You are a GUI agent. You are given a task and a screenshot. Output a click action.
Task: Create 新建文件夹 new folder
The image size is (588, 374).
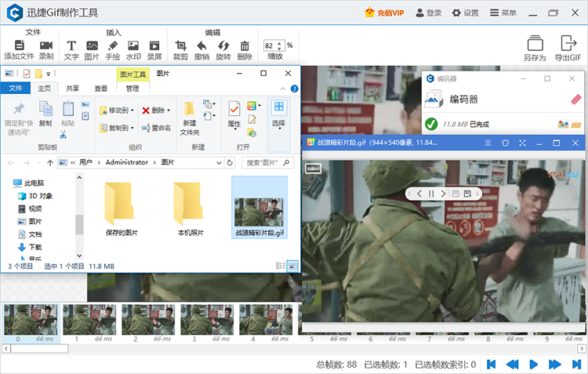coord(190,118)
